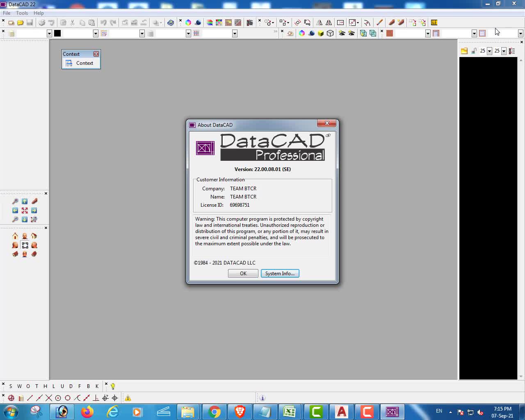The width and height of the screenshot is (525, 420).
Task: Toggle the H option letter
Action: (45, 386)
